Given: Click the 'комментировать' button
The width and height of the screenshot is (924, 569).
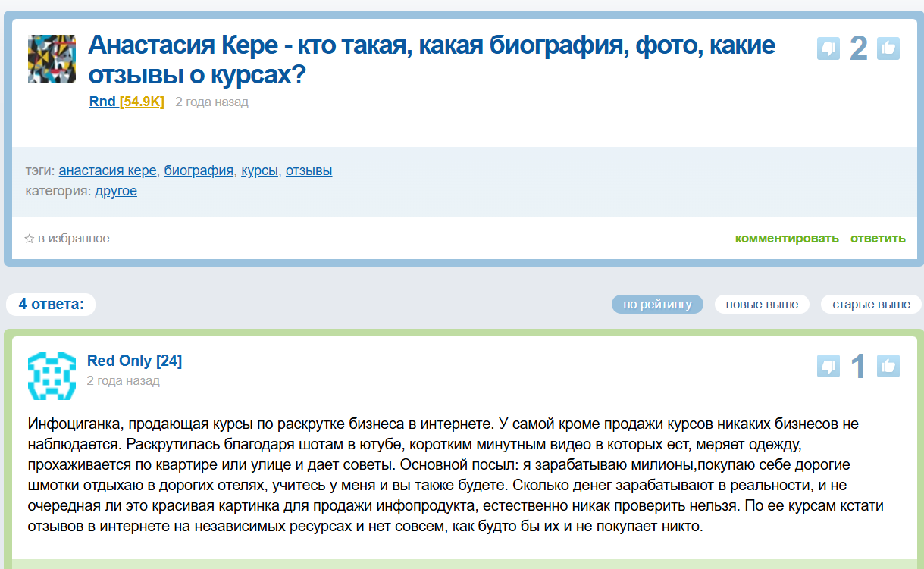Looking at the screenshot, I should pos(787,239).
